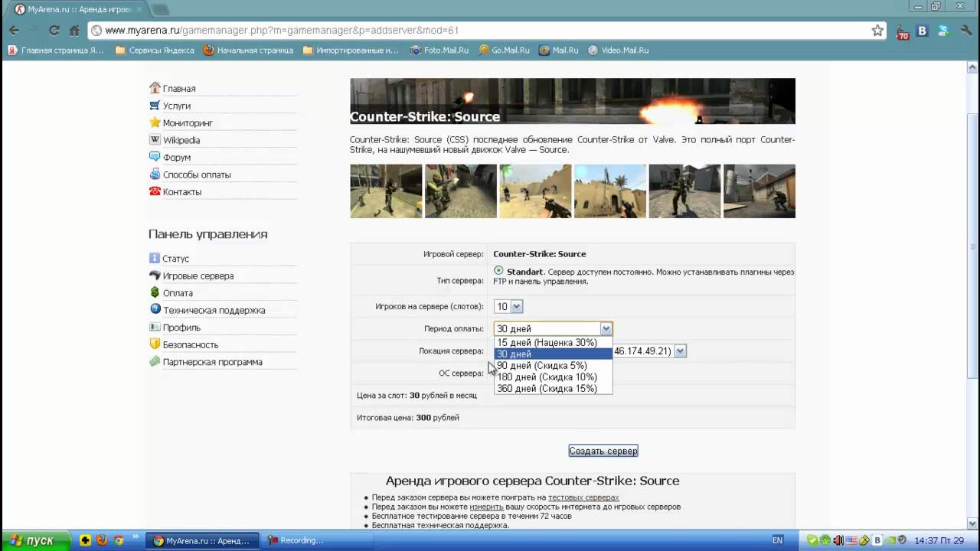Click the system clock showing 14:37

939,540
